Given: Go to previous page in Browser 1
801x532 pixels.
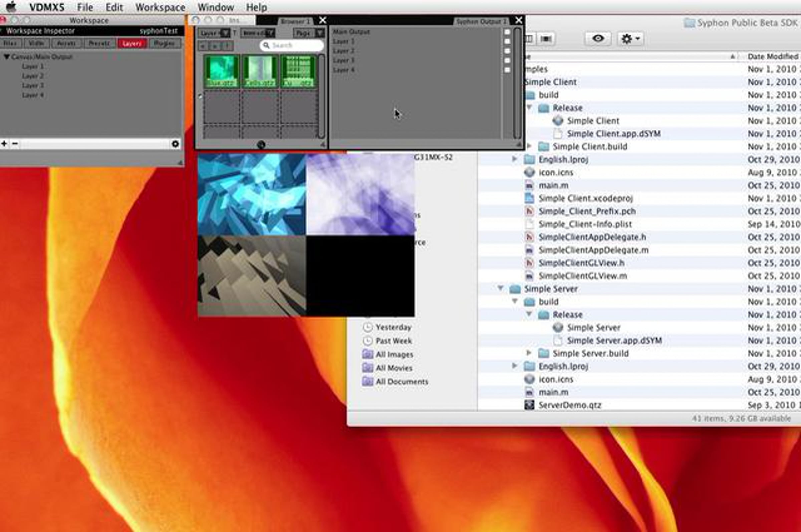Looking at the screenshot, I should 203,45.
